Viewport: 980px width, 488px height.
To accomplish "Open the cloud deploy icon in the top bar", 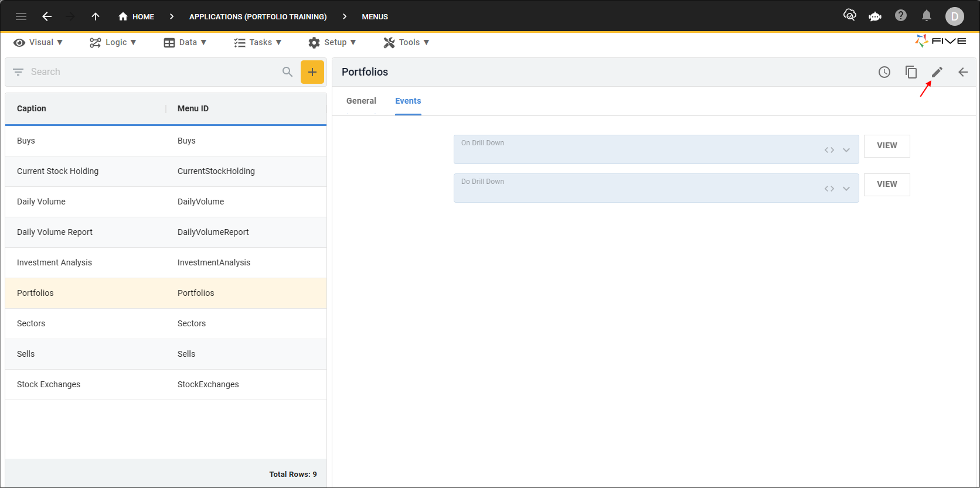I will tap(849, 15).
